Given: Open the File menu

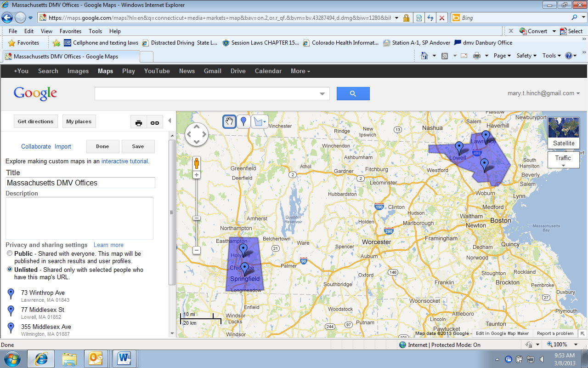Looking at the screenshot, I should coord(13,31).
